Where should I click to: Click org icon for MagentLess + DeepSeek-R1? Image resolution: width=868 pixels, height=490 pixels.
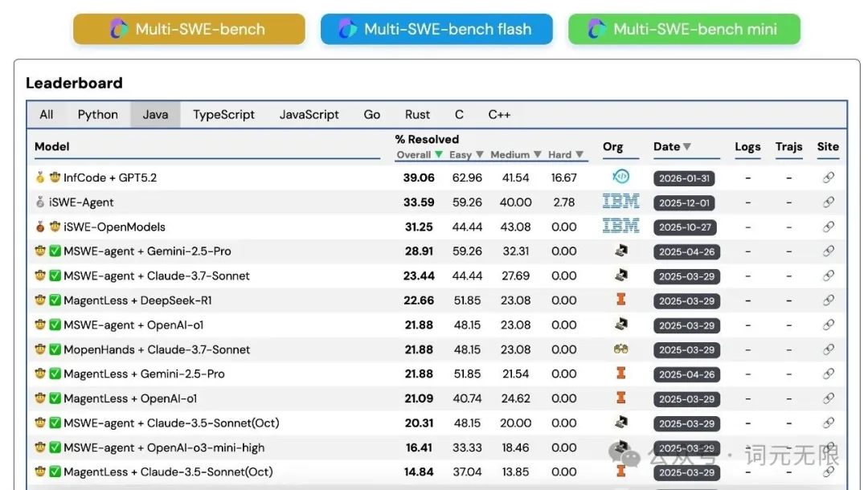[621, 299]
